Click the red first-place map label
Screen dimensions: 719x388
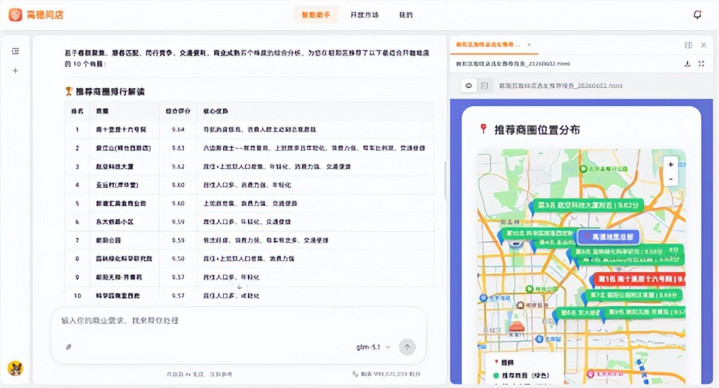(x=640, y=279)
